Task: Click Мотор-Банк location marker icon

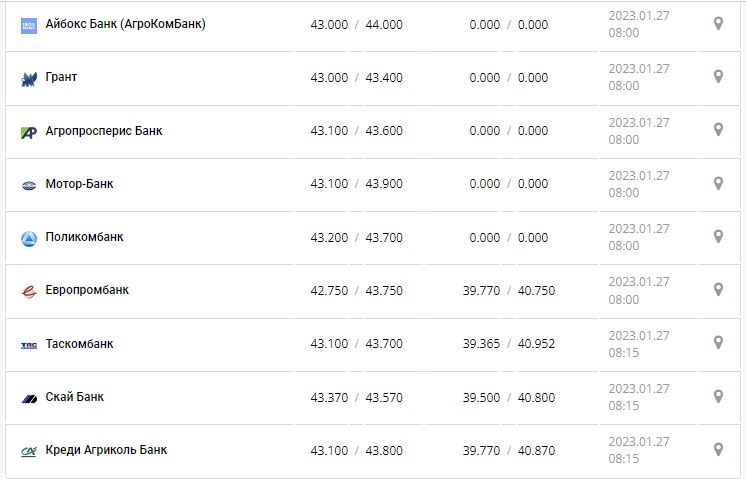Action: [x=718, y=183]
